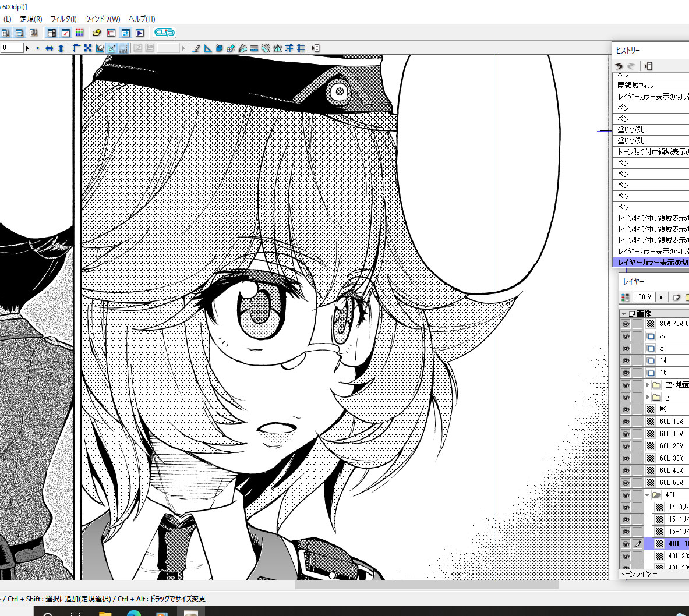Undo with the History panel back arrow
Screen dimensions: 689x616
pos(619,66)
